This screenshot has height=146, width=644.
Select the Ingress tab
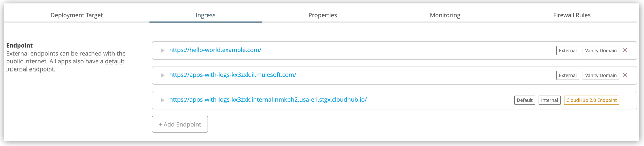click(x=206, y=15)
